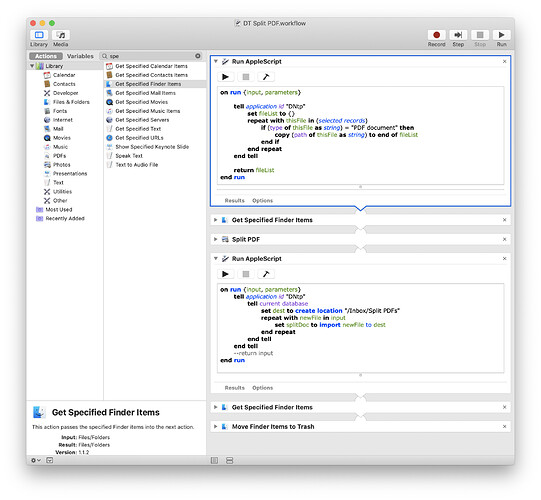Select Get Specified Mail Items action
Image resolution: width=541 pixels, height=500 pixels.
[145, 93]
